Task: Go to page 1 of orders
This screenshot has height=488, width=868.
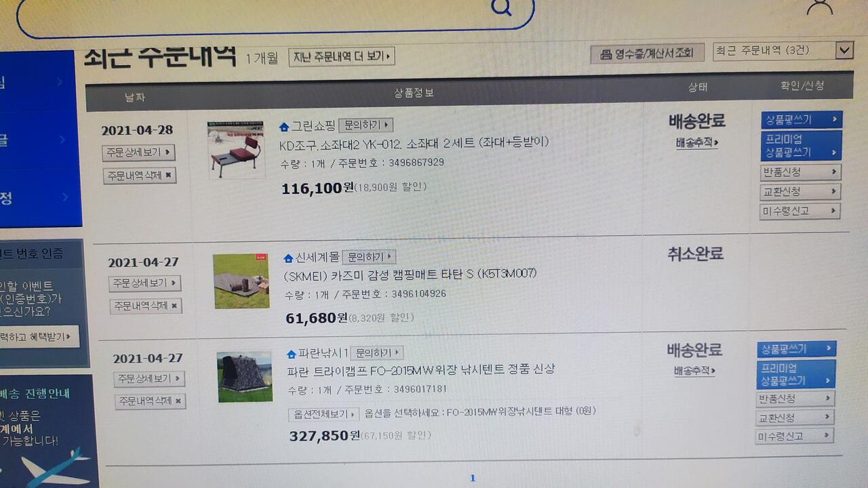Action: (x=473, y=478)
